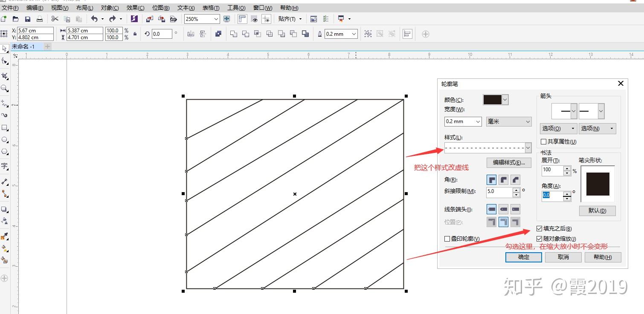The width and height of the screenshot is (644, 314).
Task: Open the 对象 menu
Action: click(x=110, y=8)
